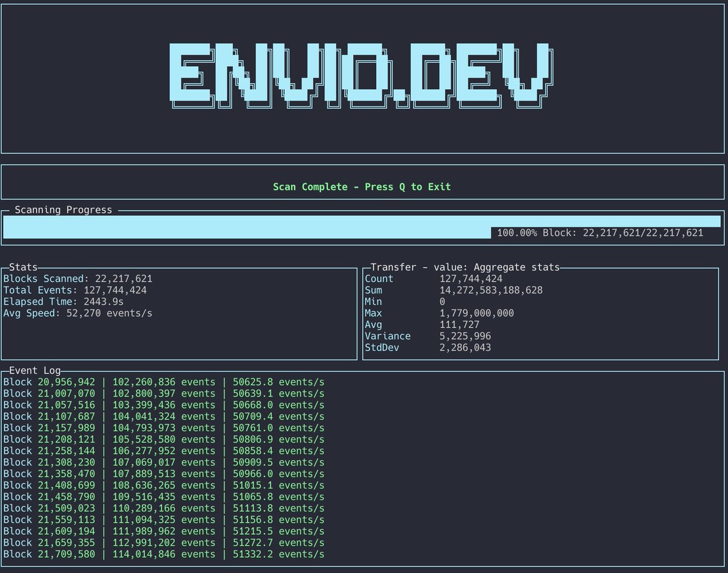Select the Count row in Aggregate stats

[433, 279]
